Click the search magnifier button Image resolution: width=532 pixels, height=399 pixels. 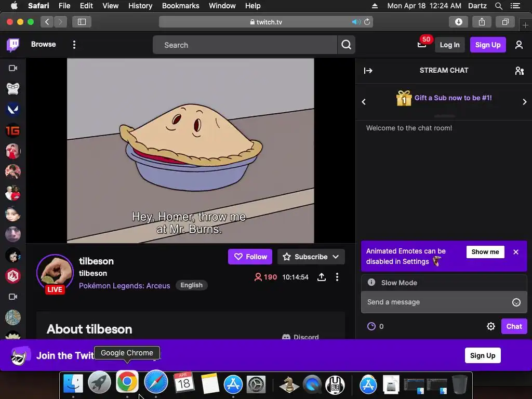pos(346,45)
